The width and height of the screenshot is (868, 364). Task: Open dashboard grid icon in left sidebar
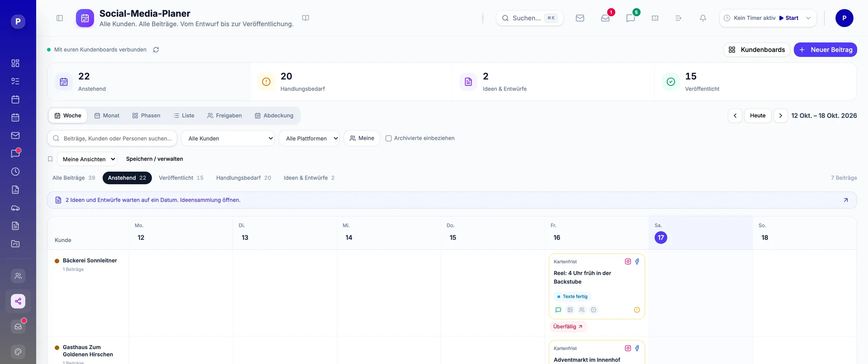(15, 63)
